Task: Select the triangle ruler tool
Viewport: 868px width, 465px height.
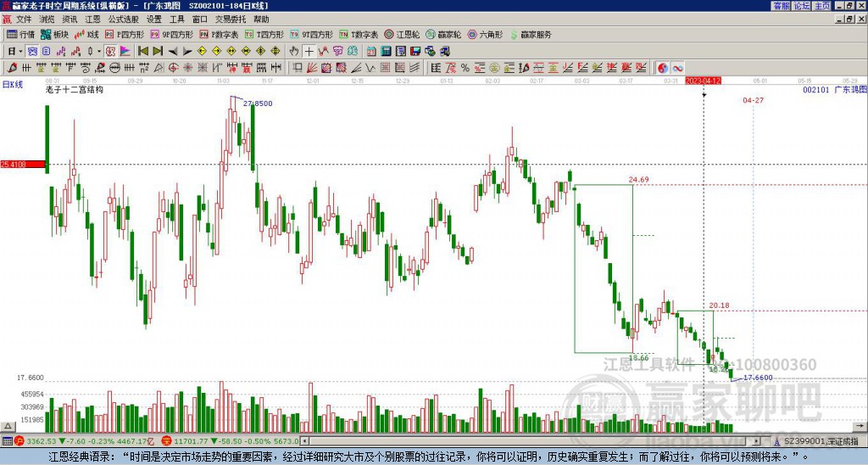Action: pyautogui.click(x=159, y=68)
